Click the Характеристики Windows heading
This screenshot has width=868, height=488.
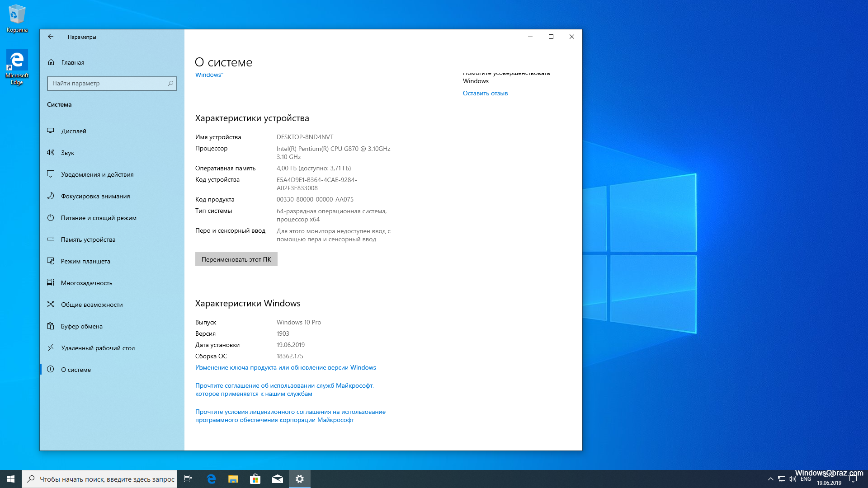point(248,303)
